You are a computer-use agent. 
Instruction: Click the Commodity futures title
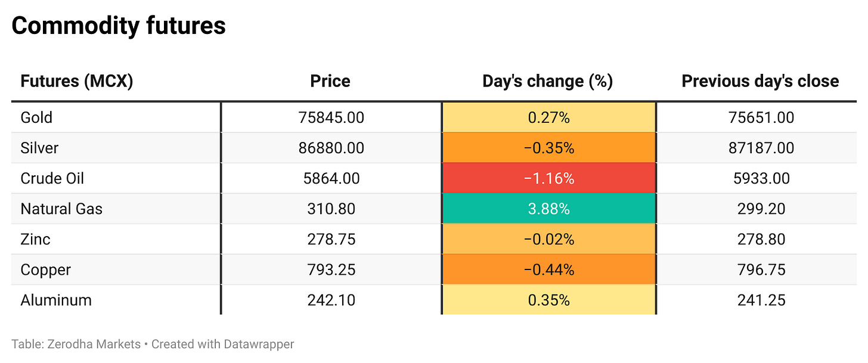(119, 26)
